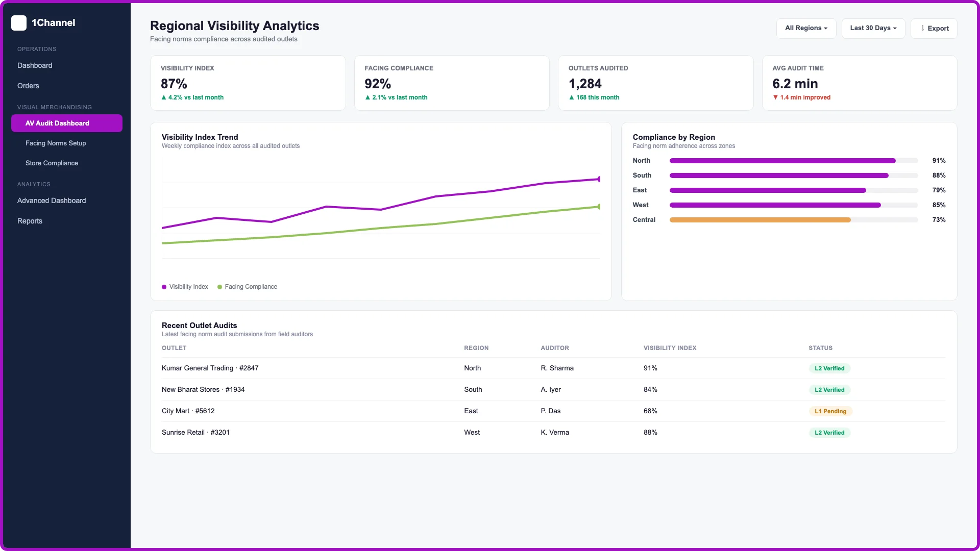This screenshot has height=551, width=980.
Task: Click the North region compliance bar
Action: 794,161
